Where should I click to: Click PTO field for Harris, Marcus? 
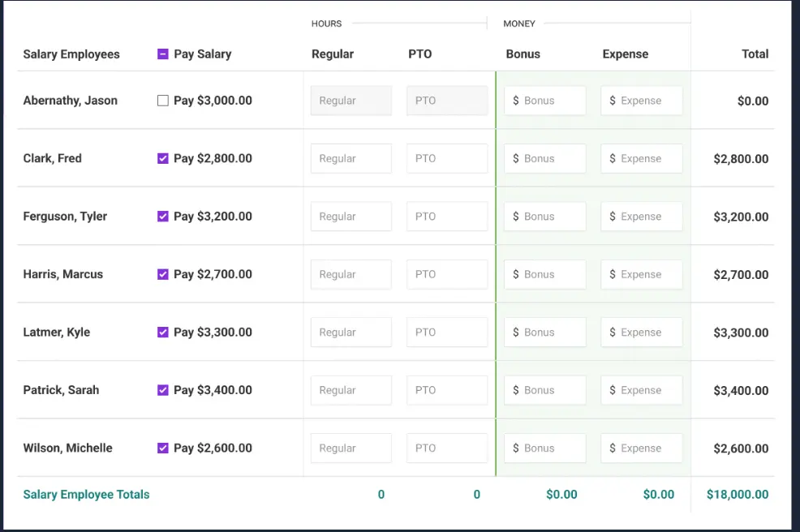[447, 274]
